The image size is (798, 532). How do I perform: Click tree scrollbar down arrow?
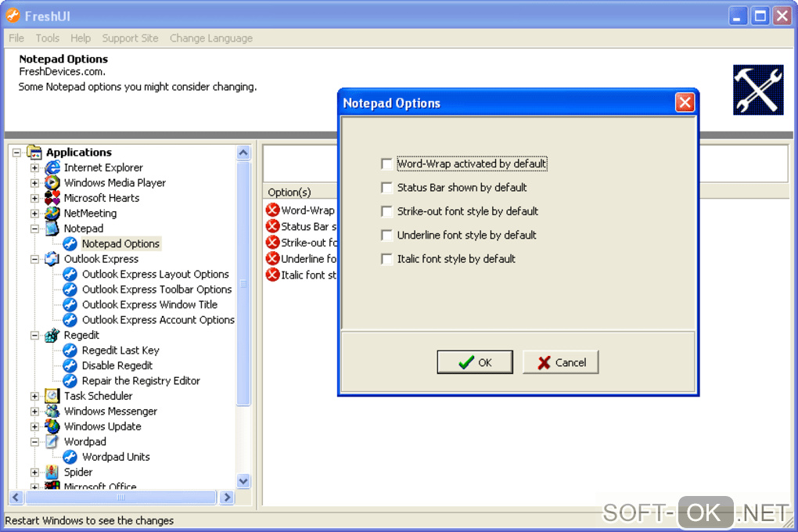[244, 481]
